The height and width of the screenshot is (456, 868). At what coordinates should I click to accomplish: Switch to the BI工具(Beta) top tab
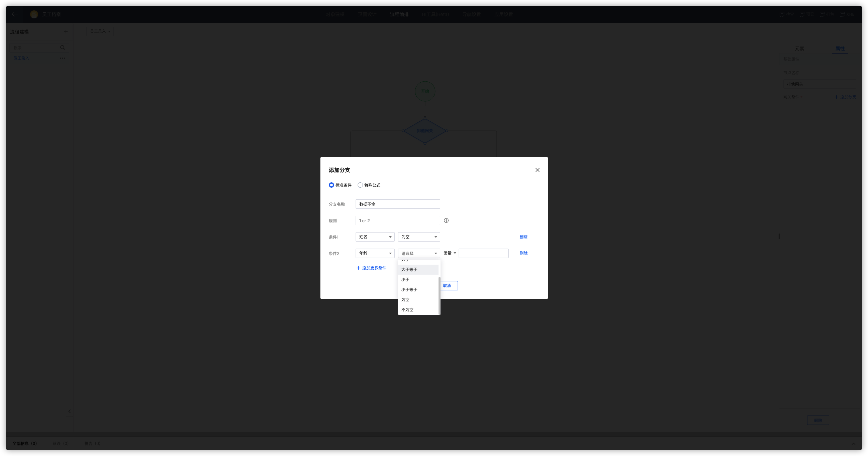pos(435,15)
